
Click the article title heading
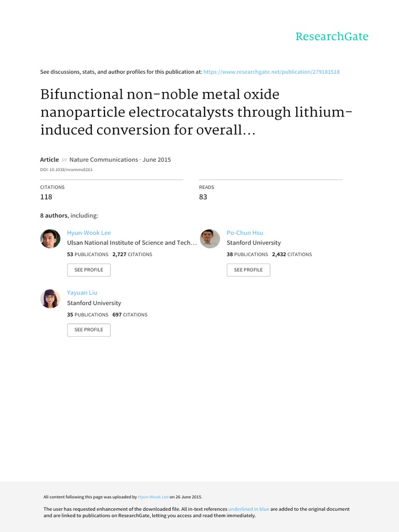coord(192,112)
